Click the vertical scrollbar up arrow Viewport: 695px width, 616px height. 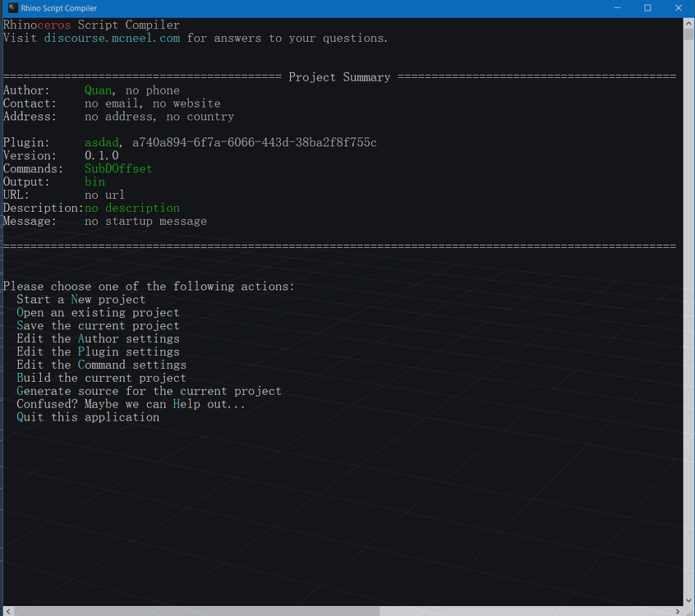688,23
